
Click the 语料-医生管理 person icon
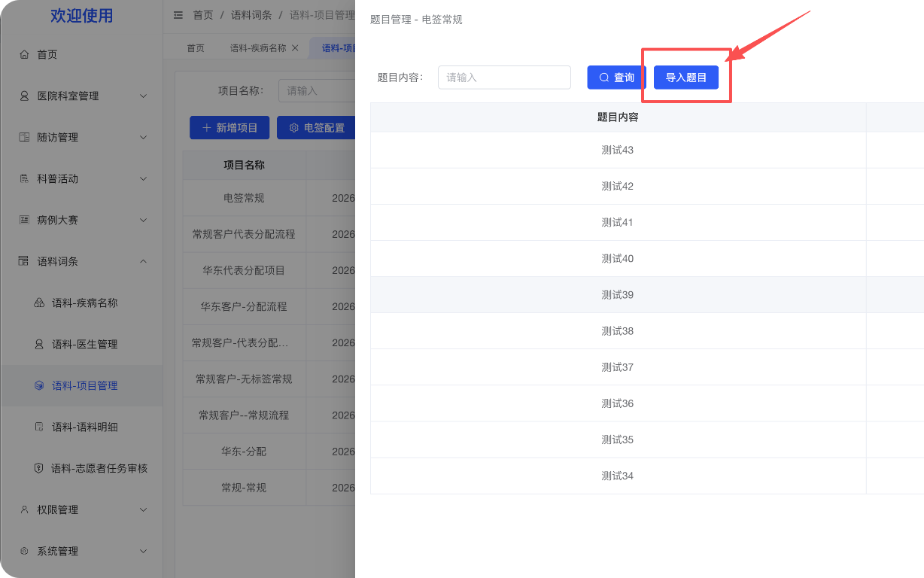(39, 345)
